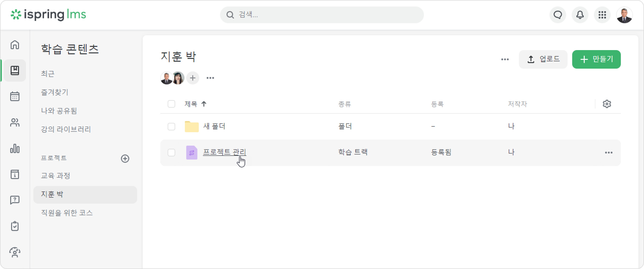Open more options next to 업로드 button
The width and height of the screenshot is (644, 269).
tap(505, 59)
